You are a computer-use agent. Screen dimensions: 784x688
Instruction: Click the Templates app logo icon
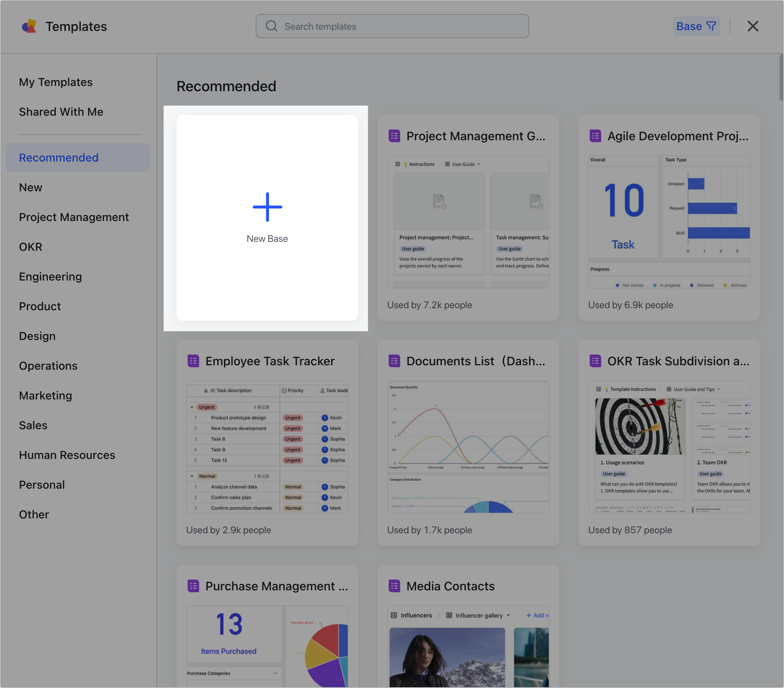pos(29,26)
